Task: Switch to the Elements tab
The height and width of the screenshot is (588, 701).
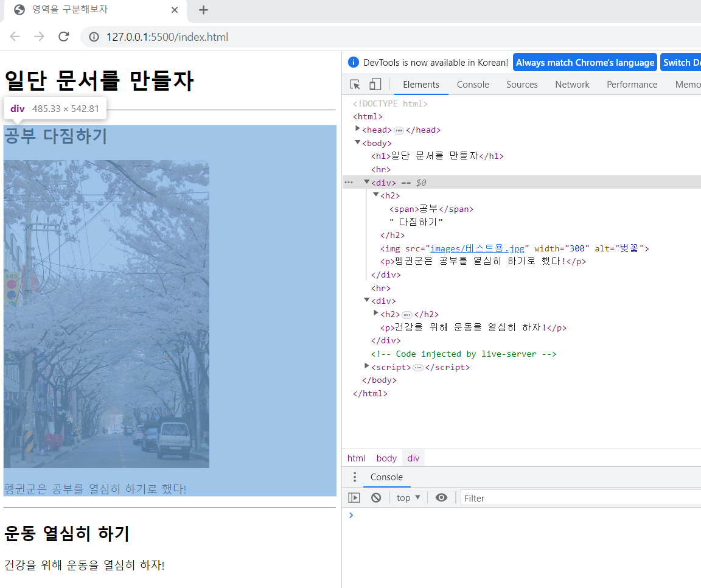Action: tap(420, 85)
